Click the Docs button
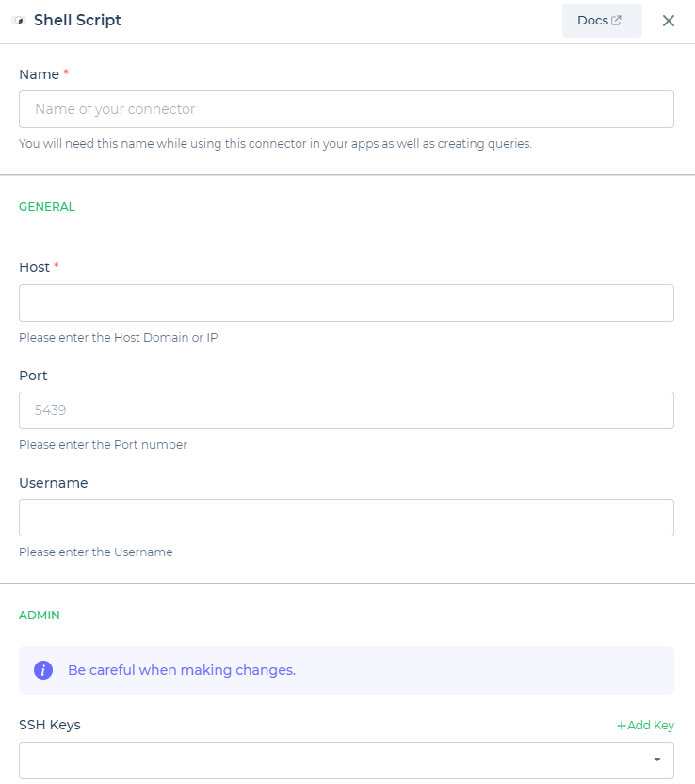The width and height of the screenshot is (695, 784). tap(602, 21)
